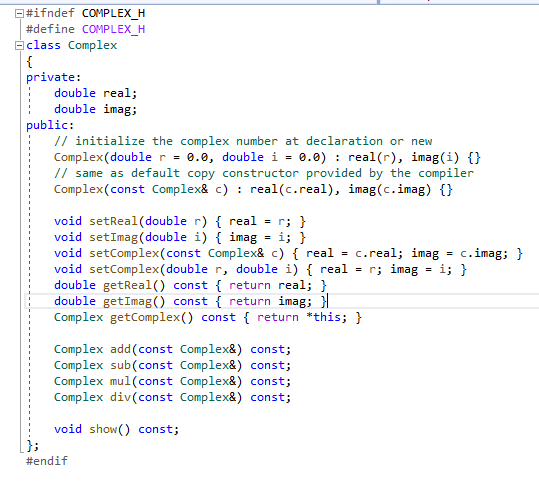Image resolution: width=539 pixels, height=501 pixels.
Task: Click the show() method declaration
Action: pyautogui.click(x=117, y=429)
